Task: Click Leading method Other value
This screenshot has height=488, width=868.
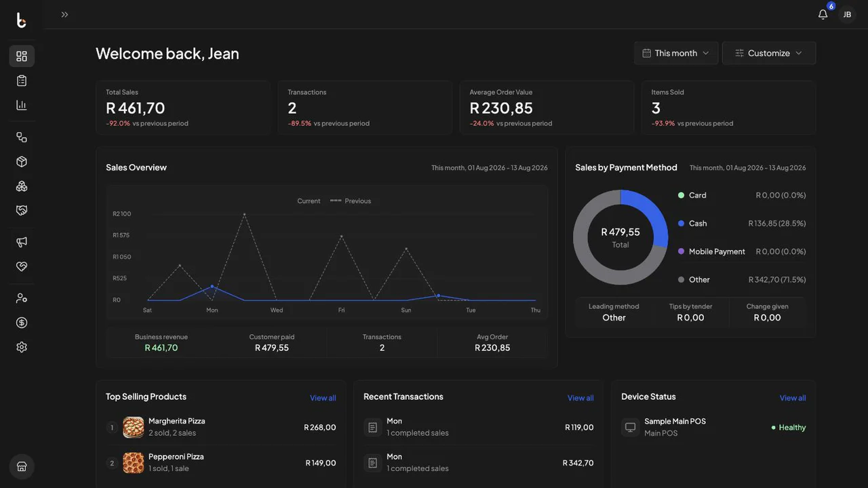Action: [614, 318]
